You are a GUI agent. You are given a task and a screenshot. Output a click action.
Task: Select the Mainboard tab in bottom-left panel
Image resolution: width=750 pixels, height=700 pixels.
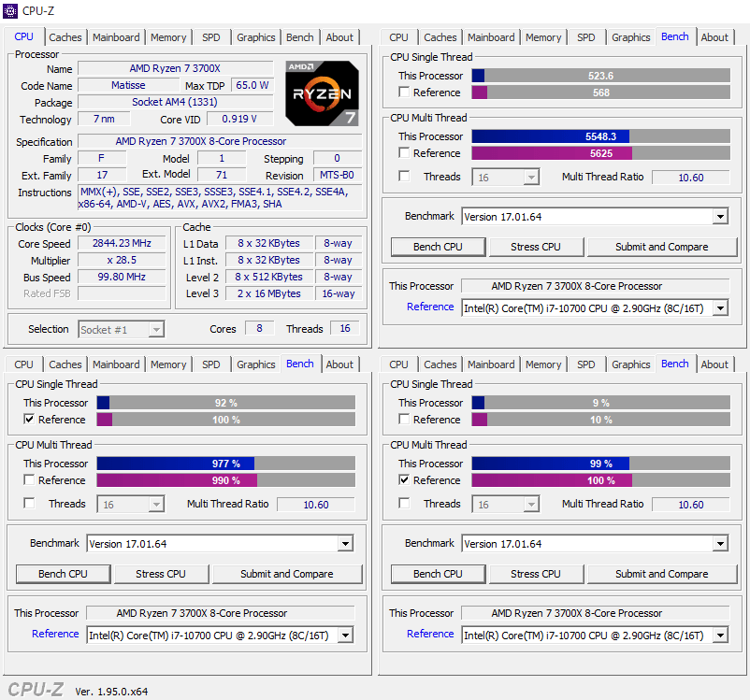116,364
